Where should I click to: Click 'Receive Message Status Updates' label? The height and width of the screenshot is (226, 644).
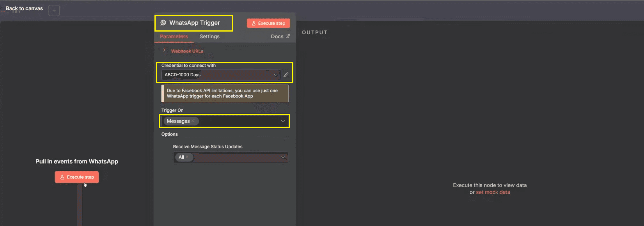click(x=208, y=147)
